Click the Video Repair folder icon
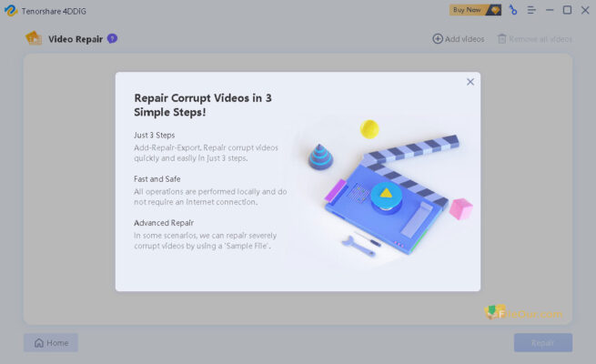 click(34, 38)
